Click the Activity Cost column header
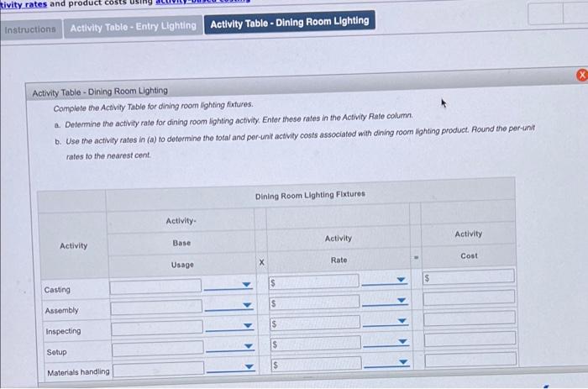Image resolution: width=588 pixels, height=389 pixels. coord(469,244)
